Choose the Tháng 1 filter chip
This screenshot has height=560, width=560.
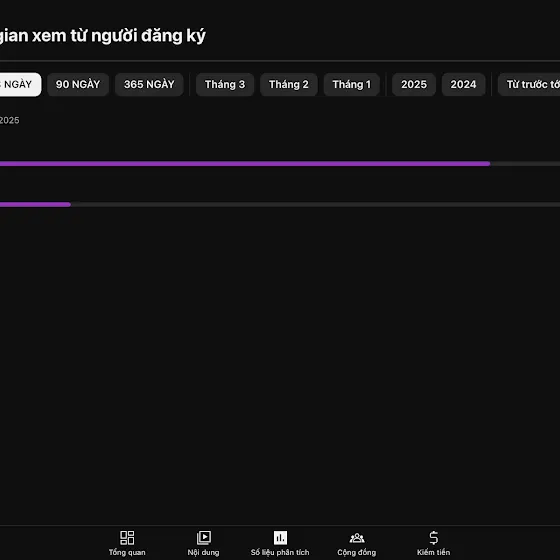coord(352,85)
